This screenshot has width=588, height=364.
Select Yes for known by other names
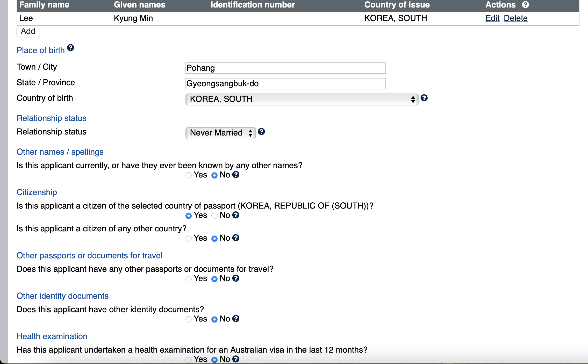[x=189, y=175]
